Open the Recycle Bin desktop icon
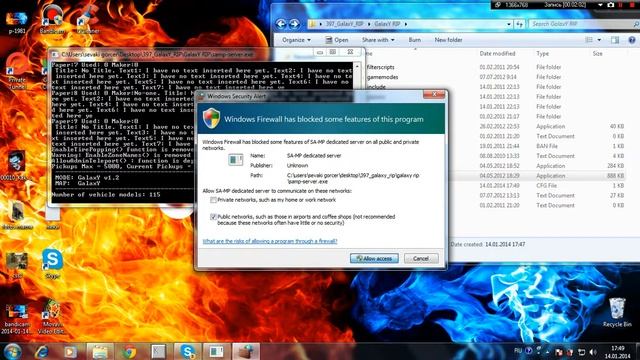 pyautogui.click(x=617, y=312)
